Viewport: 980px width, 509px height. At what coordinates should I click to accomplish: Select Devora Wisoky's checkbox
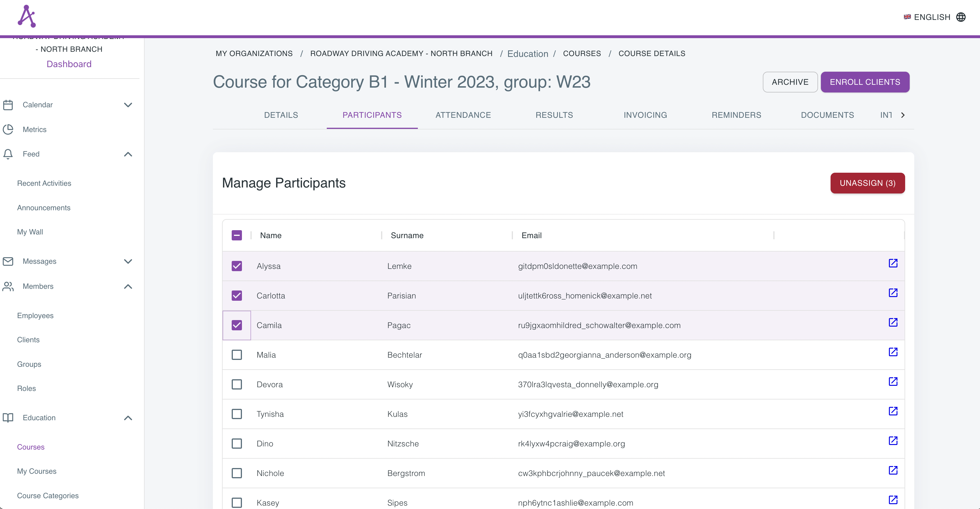click(x=237, y=384)
